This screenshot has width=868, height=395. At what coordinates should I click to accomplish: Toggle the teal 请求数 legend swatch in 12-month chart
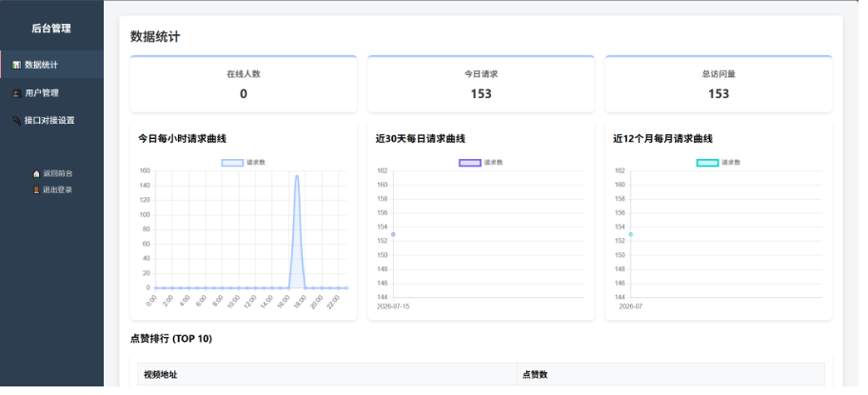pos(707,163)
